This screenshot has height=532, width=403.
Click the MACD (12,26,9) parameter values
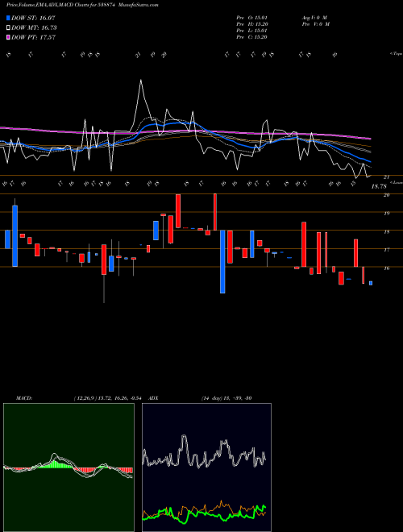coord(110,398)
